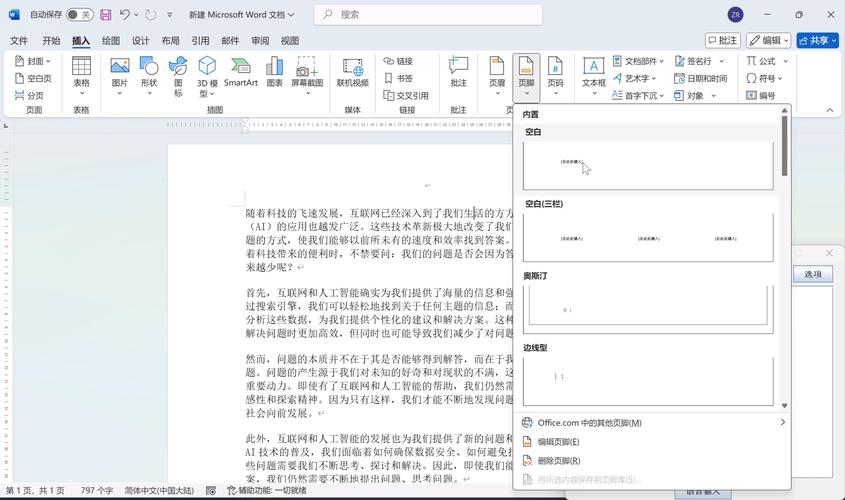Open the 屏幕截图 screenshot tool
The image size is (845, 500).
[x=307, y=76]
